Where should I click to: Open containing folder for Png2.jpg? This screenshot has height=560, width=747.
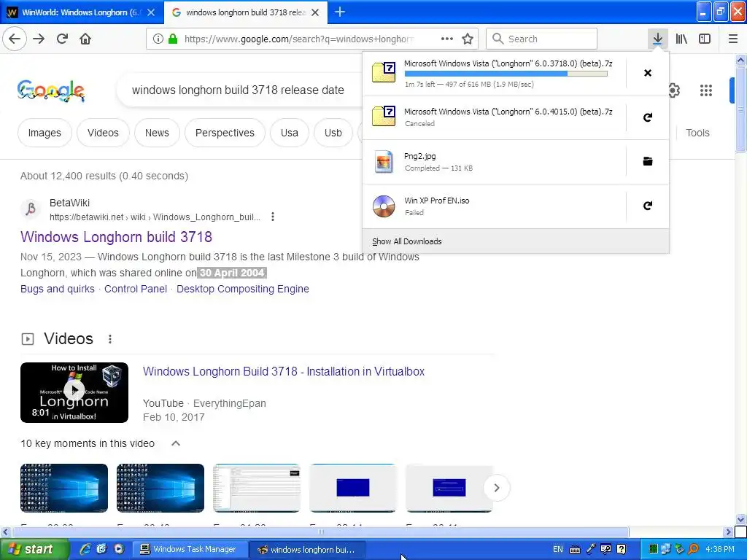click(648, 161)
